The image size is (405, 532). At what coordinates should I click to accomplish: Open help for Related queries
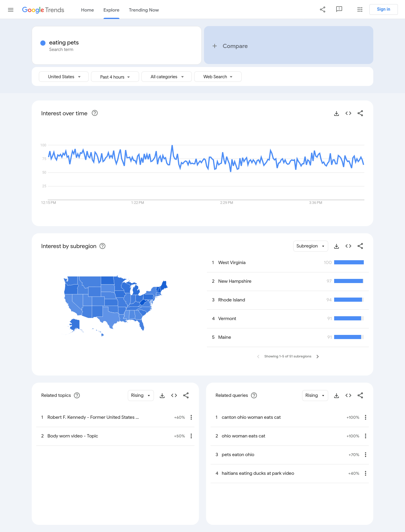click(254, 395)
